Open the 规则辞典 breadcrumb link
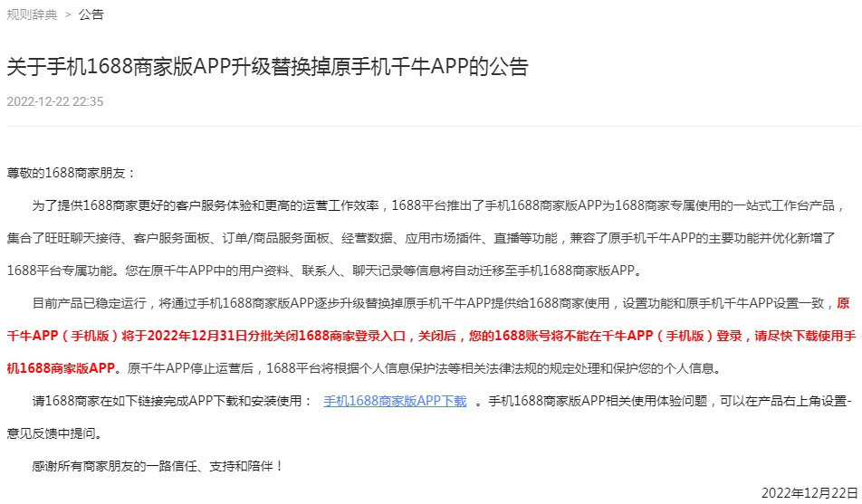Viewport: 862px width, 504px height. click(32, 14)
